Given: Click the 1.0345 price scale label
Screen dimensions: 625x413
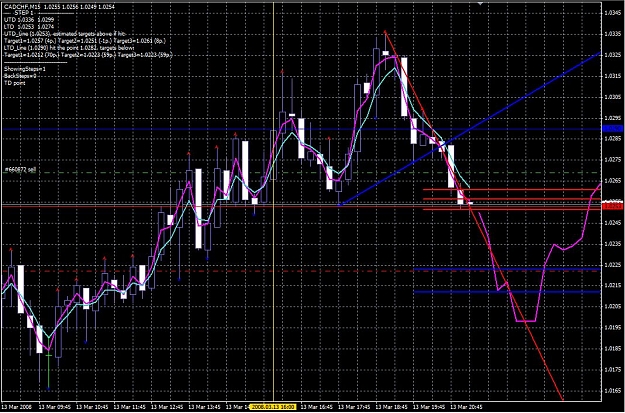Looking at the screenshot, I should tap(613, 13).
